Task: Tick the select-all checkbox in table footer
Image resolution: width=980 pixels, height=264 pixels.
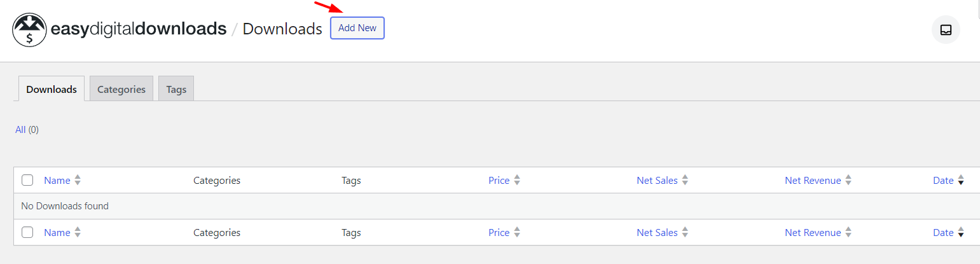Action: [x=27, y=232]
